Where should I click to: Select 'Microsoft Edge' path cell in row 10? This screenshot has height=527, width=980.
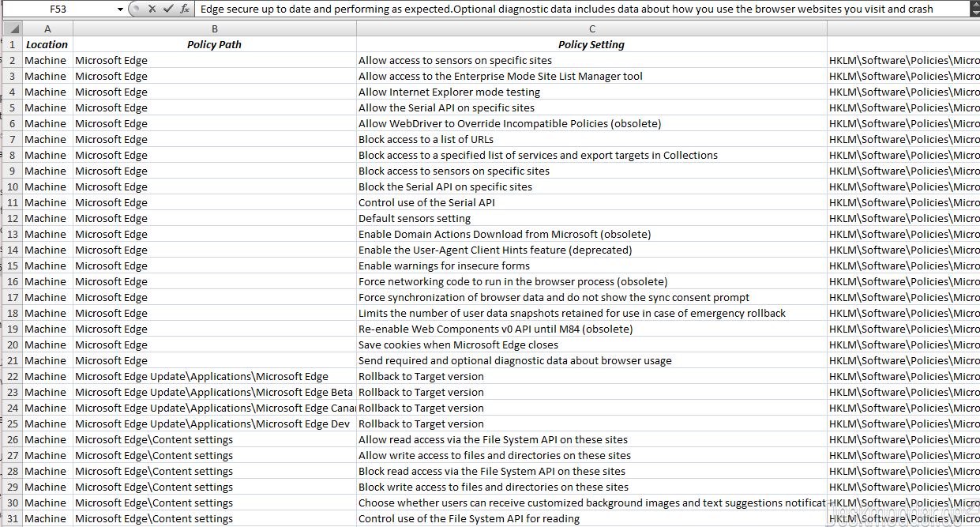point(215,186)
